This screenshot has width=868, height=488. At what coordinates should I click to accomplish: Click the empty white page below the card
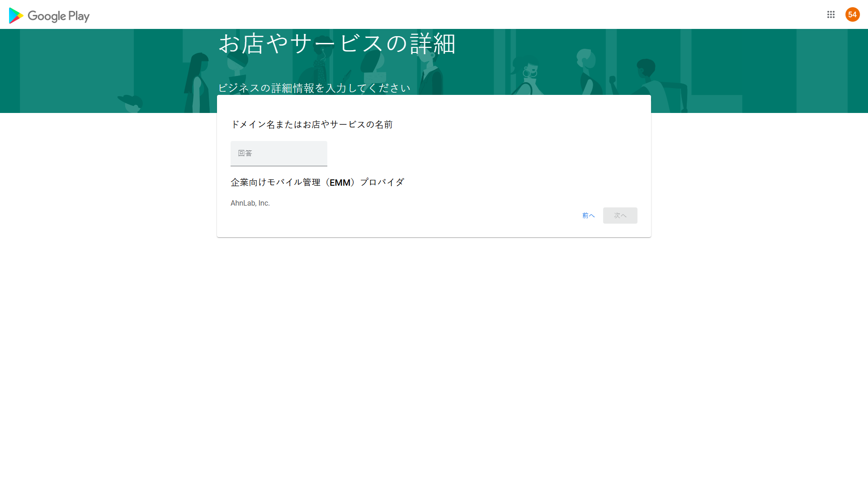[434, 361]
